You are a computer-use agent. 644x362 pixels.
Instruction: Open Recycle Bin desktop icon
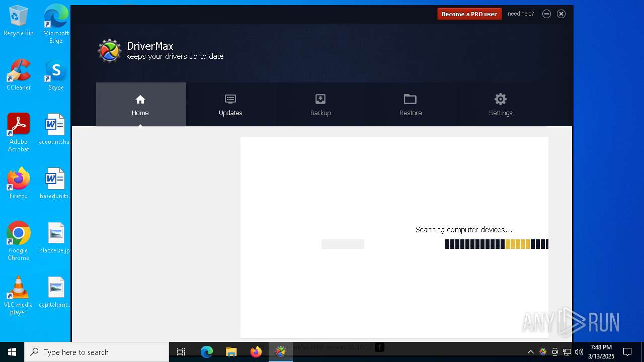point(19,21)
